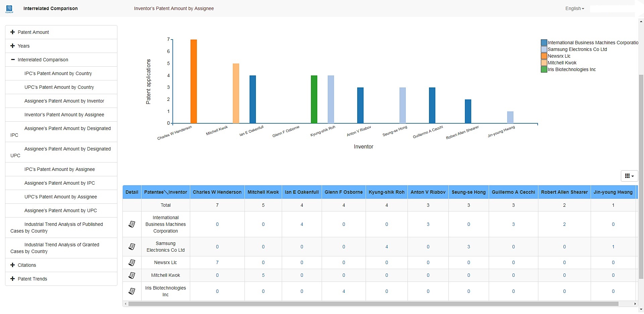Click IBM value 2 under Robert Allen Shearer
The image size is (644, 314).
coord(565,224)
